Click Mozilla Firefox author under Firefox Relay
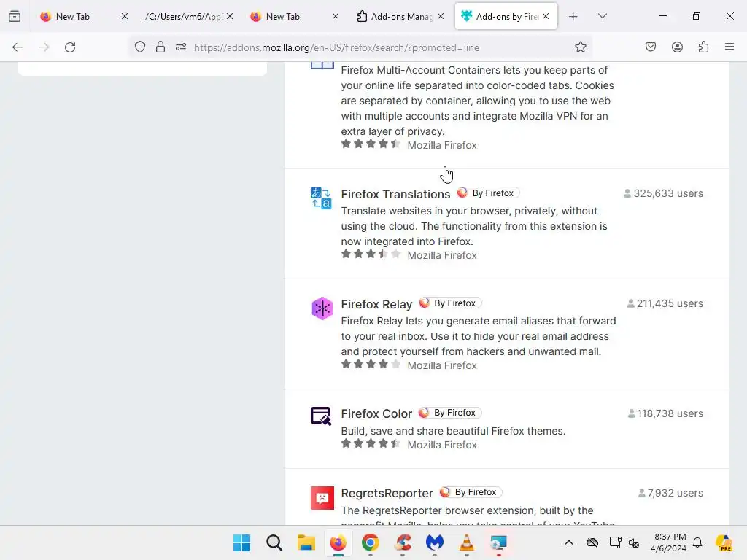 click(x=441, y=365)
